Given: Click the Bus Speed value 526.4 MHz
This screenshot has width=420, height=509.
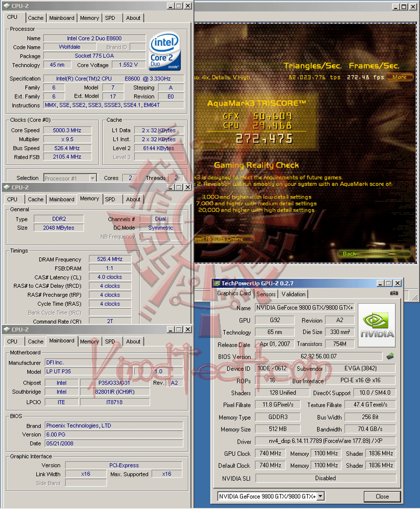Looking at the screenshot, I should pos(67,148).
